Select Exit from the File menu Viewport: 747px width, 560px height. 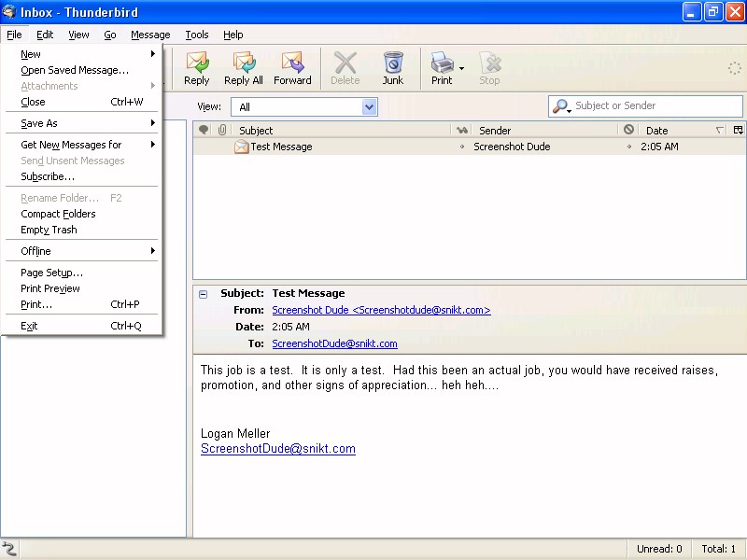tap(81, 326)
